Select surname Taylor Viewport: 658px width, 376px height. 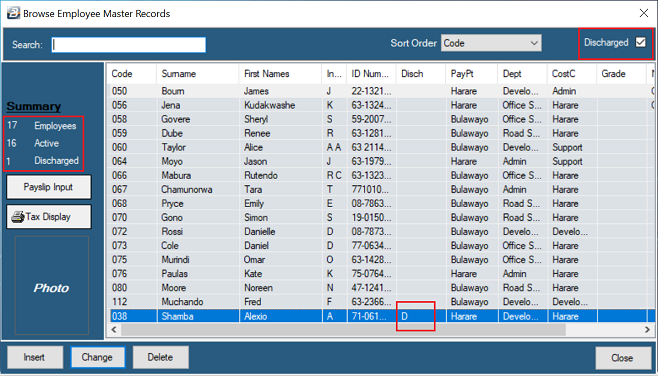(x=174, y=147)
